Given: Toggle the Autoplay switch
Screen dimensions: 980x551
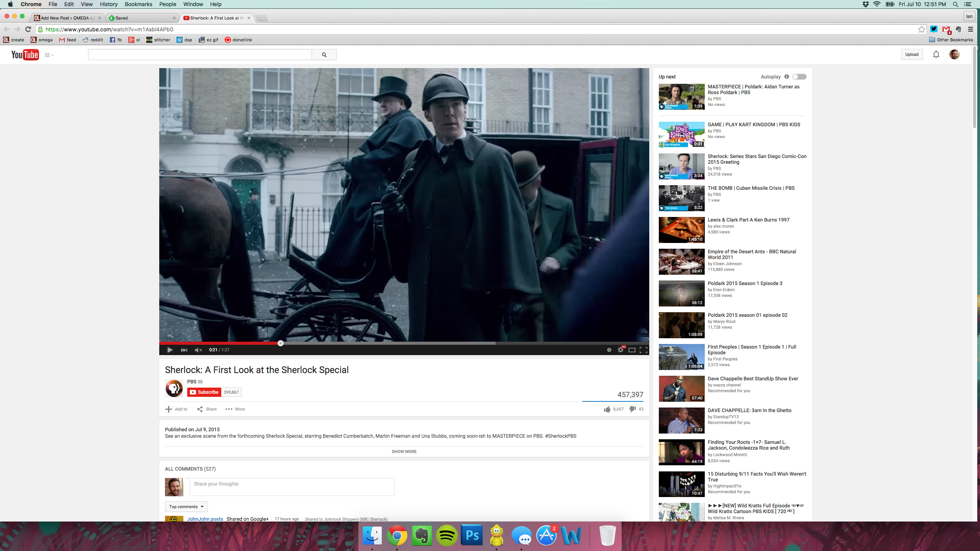Looking at the screenshot, I should (x=799, y=77).
